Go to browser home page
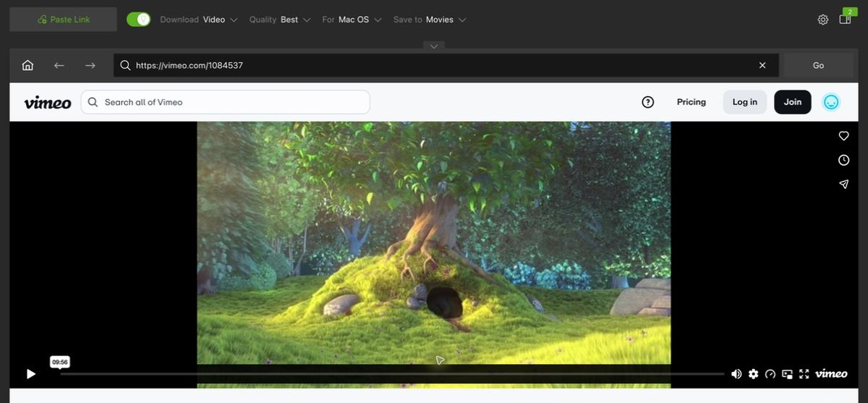Screen dimensions: 868x403 tap(27, 65)
